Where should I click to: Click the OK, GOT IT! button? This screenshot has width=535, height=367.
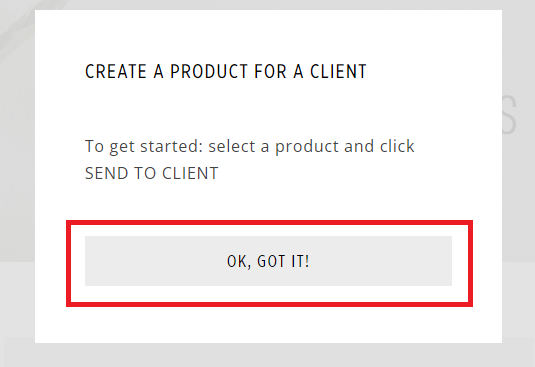[268, 261]
